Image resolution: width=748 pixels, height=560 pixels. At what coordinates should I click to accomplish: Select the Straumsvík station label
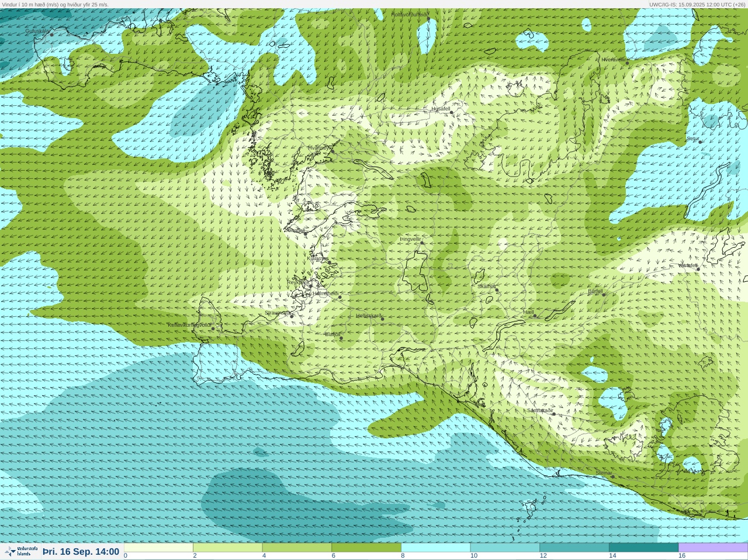click(x=278, y=313)
